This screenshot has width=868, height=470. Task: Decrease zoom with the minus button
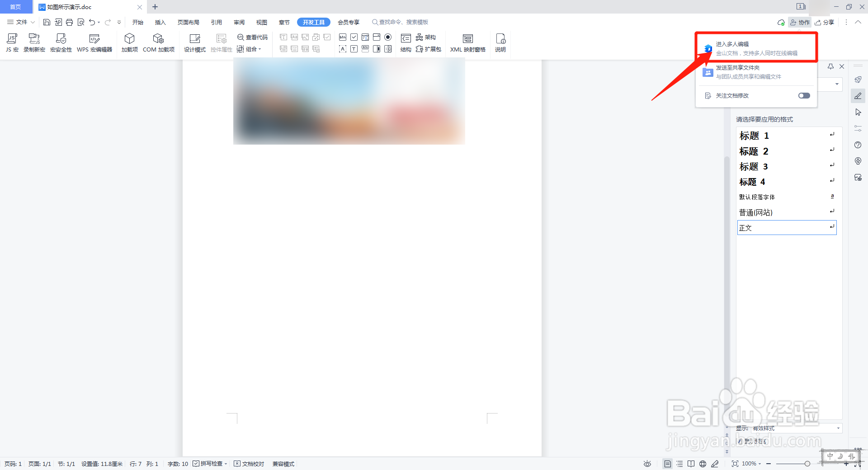(769, 464)
